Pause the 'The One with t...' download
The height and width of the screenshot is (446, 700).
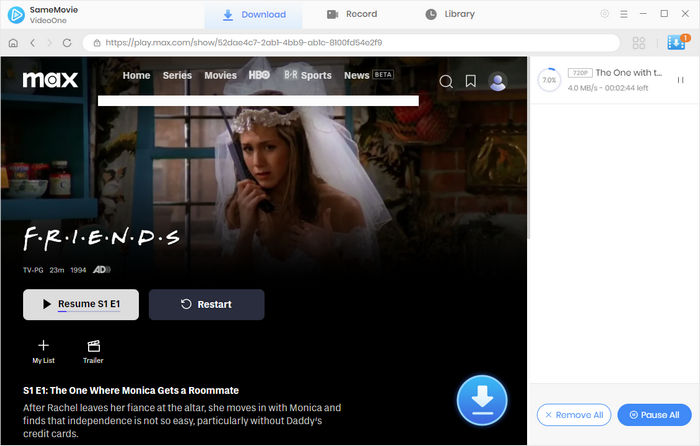point(680,80)
